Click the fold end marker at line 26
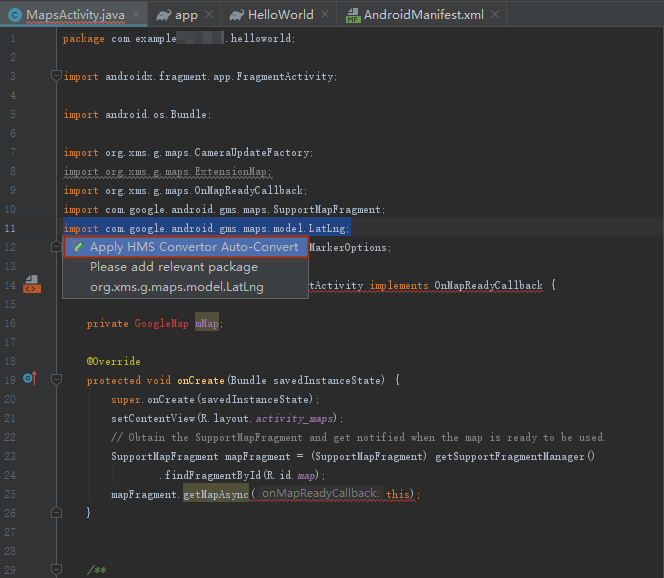664x578 pixels. 56,513
